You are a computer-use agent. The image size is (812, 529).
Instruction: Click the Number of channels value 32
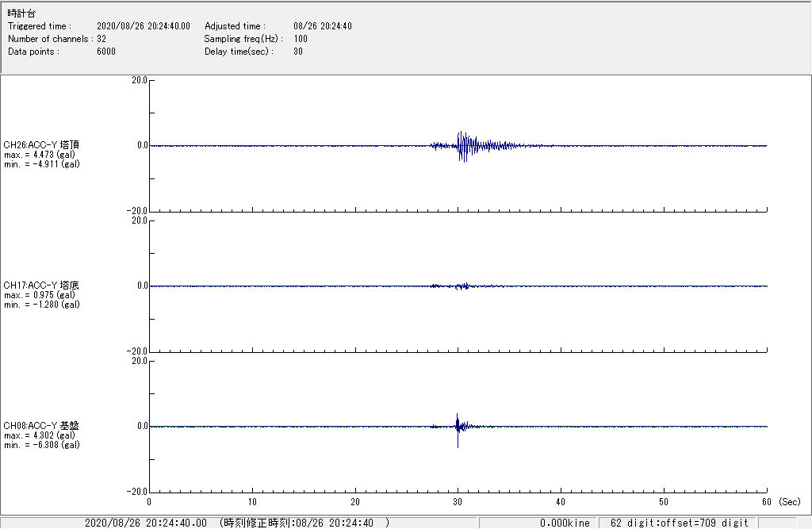(x=101, y=39)
